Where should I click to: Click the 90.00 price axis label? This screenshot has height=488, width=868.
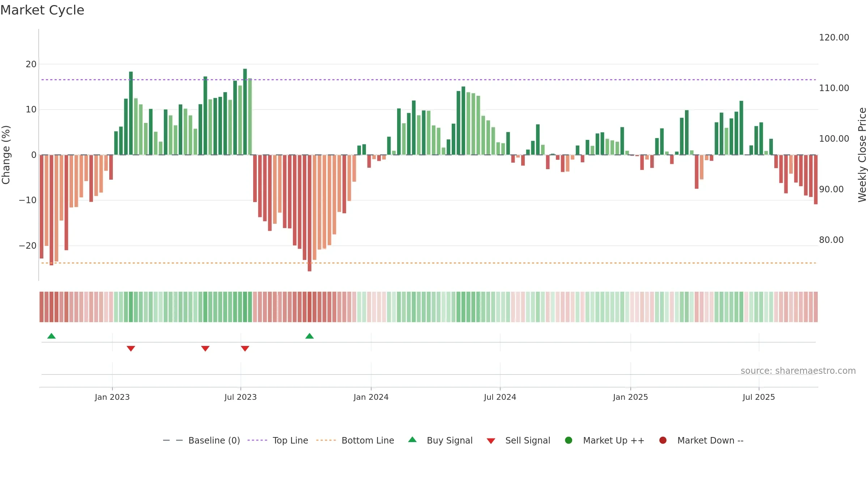click(x=831, y=189)
